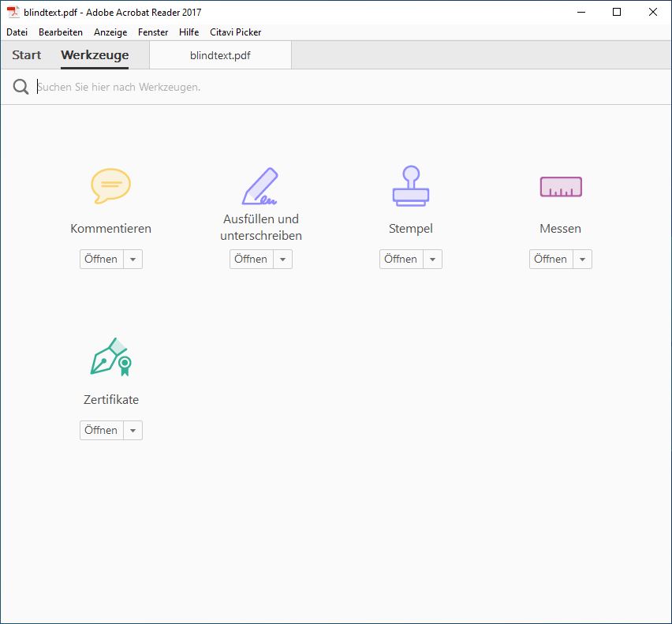Screen dimensions: 672x624
Task: Click the Adobe Reader PDF title bar icon
Action: tap(13, 12)
